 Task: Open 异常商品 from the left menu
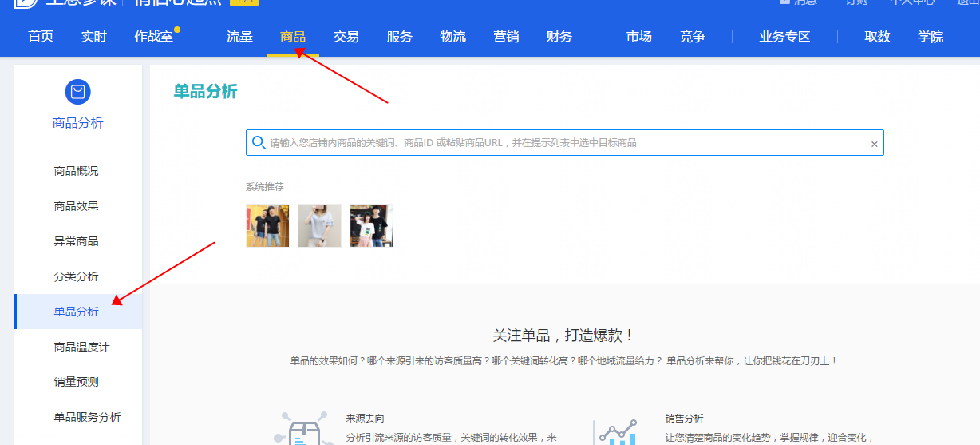77,241
